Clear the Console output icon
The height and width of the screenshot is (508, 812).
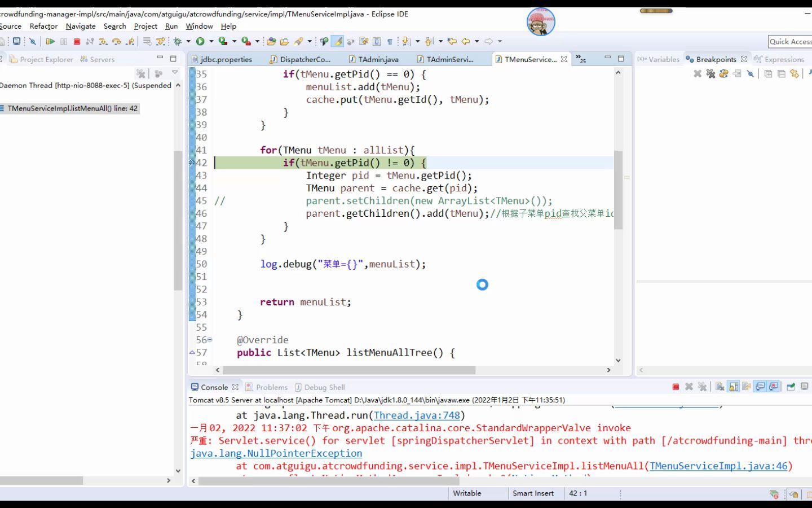pyautogui.click(x=720, y=387)
